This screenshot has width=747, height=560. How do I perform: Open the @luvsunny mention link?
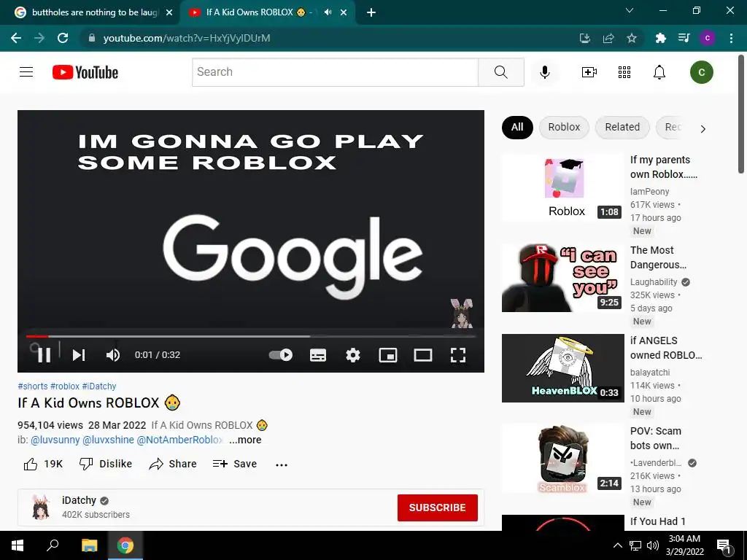click(x=55, y=440)
